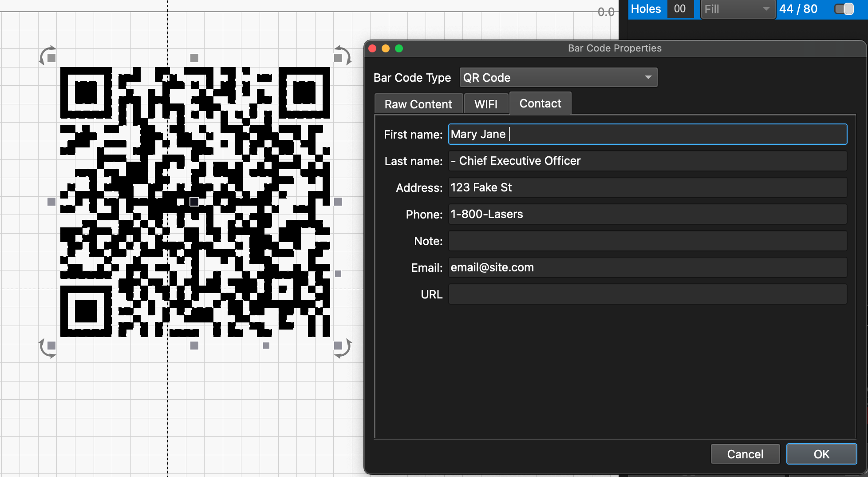Click the bottom-right rotation handle of QR code
Viewport: 868px width, 477px height.
343,348
